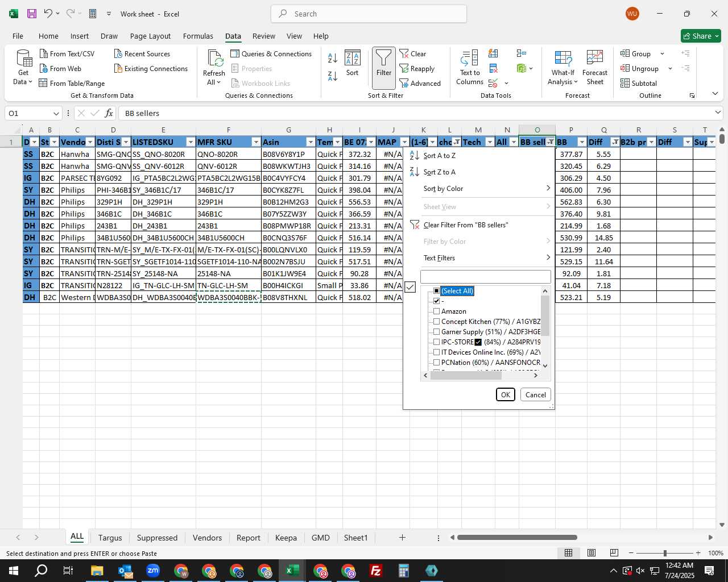Open Recent Sources
This screenshot has height=582, width=728.
point(142,53)
